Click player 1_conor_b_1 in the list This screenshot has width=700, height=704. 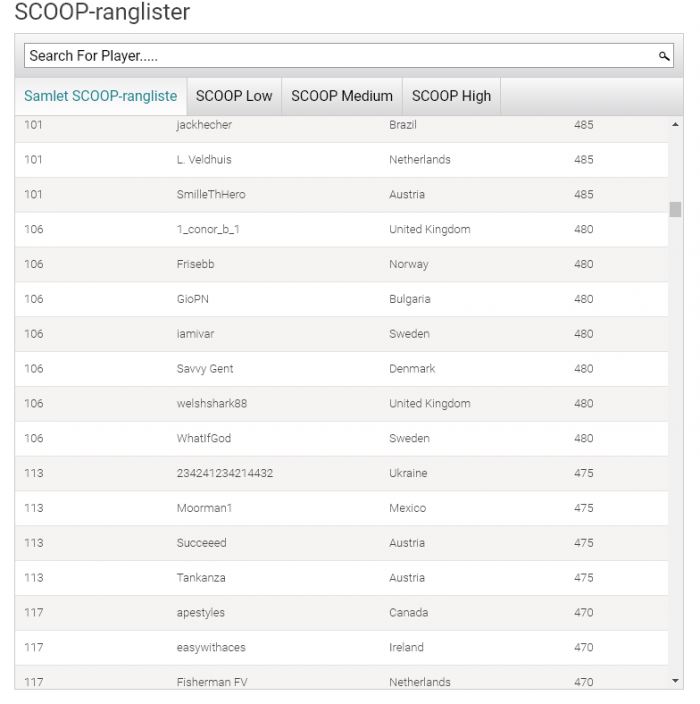tap(208, 230)
